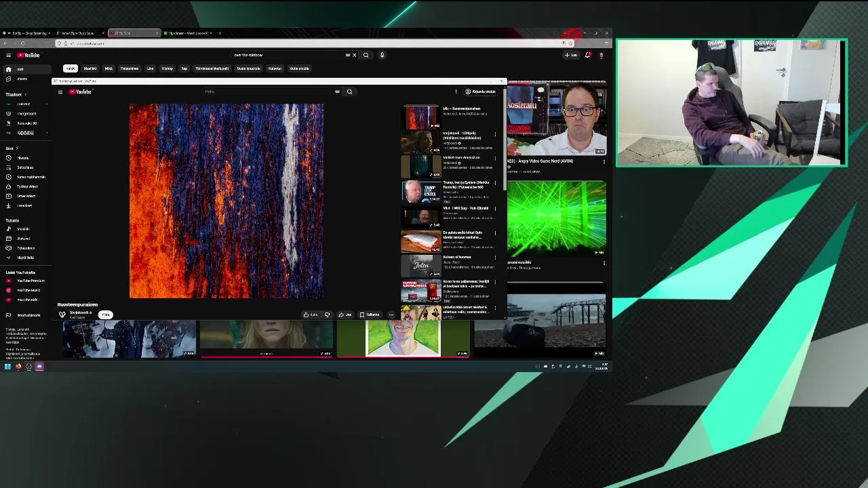Click the Luo create button
Image resolution: width=868 pixels, height=488 pixels.
[572, 55]
